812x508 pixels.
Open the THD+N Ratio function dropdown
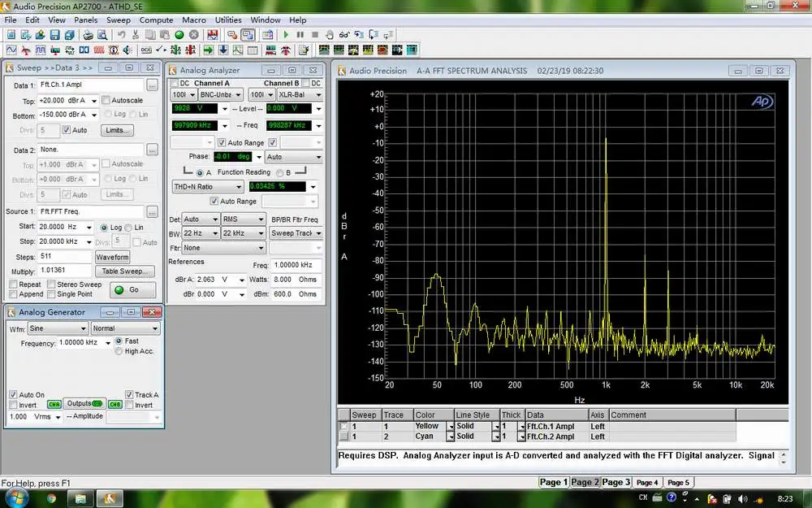pyautogui.click(x=208, y=187)
